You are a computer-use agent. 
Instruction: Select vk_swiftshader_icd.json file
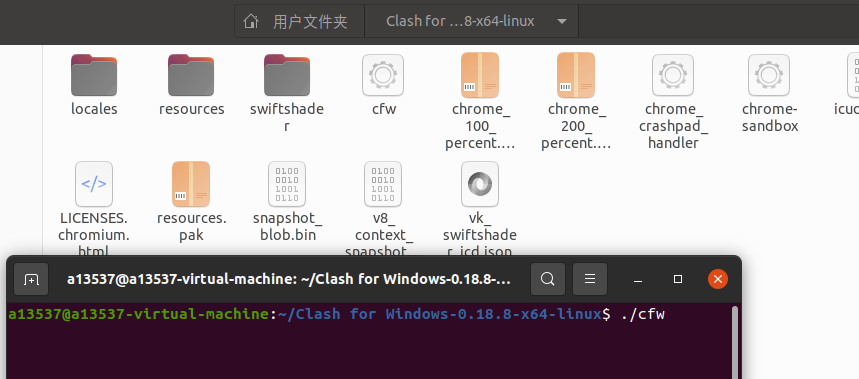[x=480, y=184]
